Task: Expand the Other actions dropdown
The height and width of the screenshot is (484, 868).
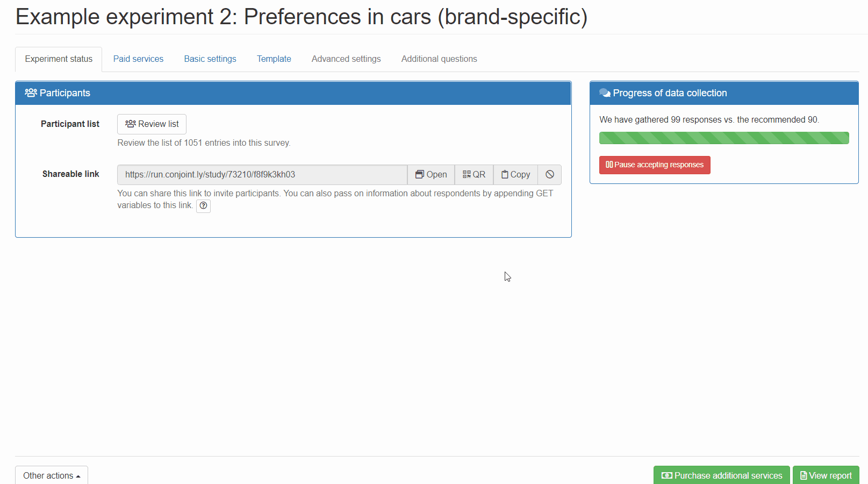Action: pos(52,475)
